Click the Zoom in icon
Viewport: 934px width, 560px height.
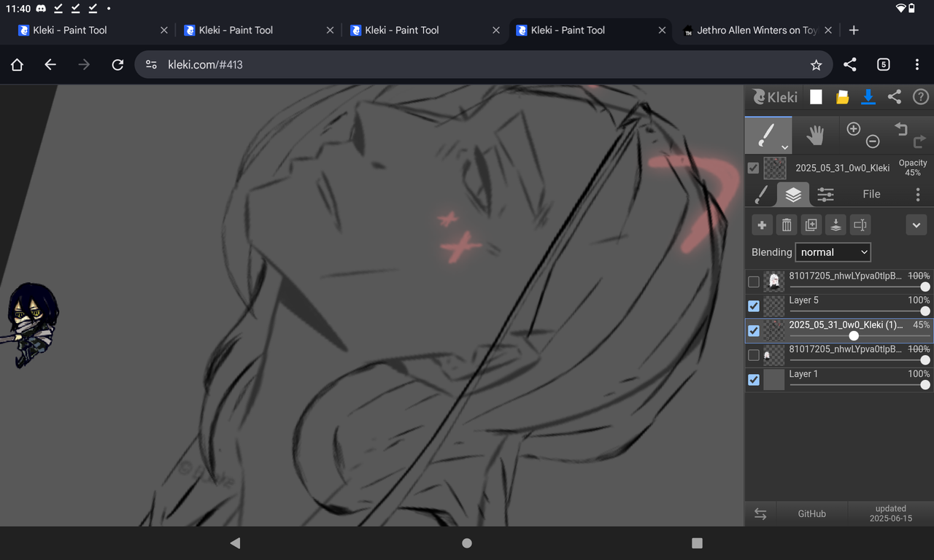click(853, 128)
